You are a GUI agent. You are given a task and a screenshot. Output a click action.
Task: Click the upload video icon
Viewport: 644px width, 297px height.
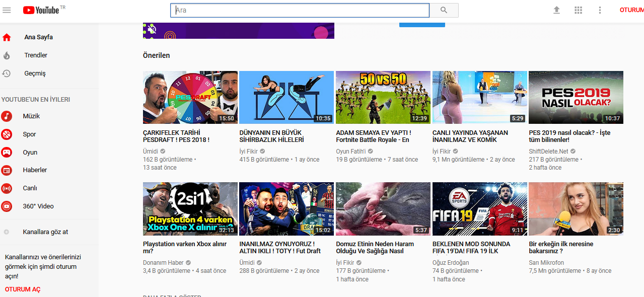pyautogui.click(x=556, y=10)
